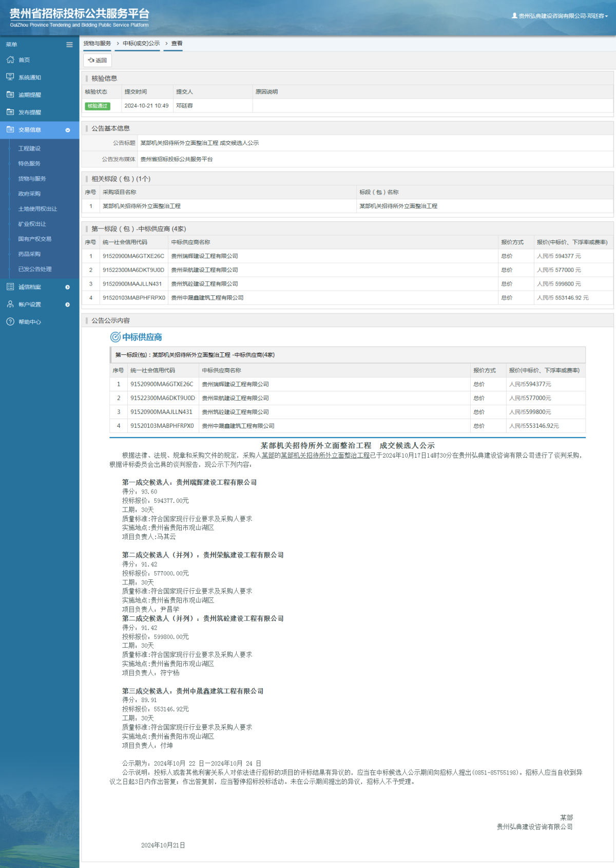The height and width of the screenshot is (868, 616).
Task: Click credit code 91520103MABPHFRPX0 in lower supplier table
Action: tap(162, 426)
